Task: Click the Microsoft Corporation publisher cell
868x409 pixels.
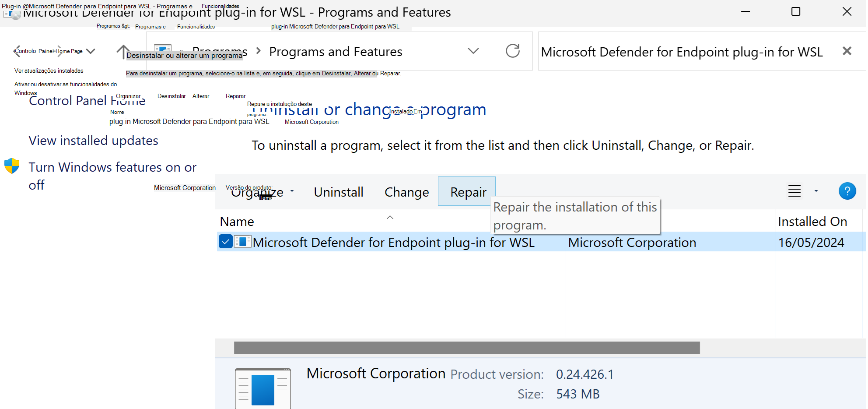Action: pos(632,243)
